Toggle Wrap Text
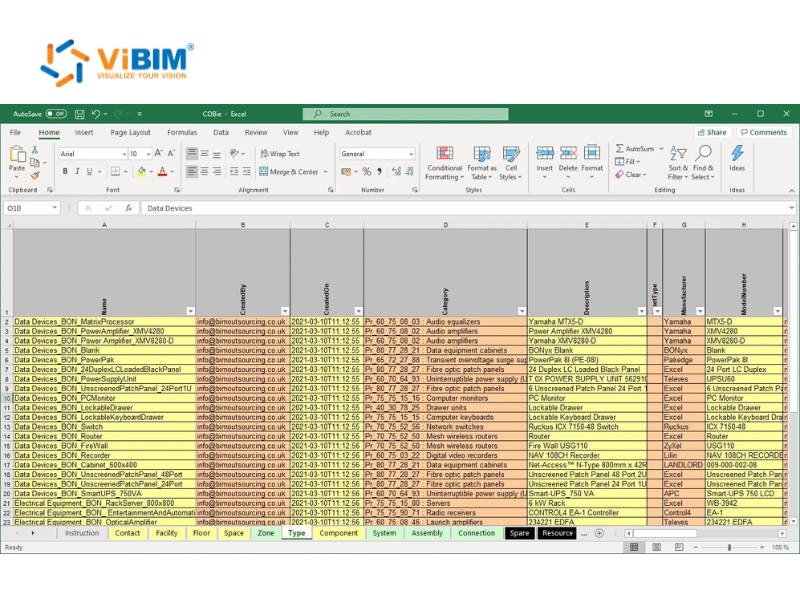 click(280, 154)
